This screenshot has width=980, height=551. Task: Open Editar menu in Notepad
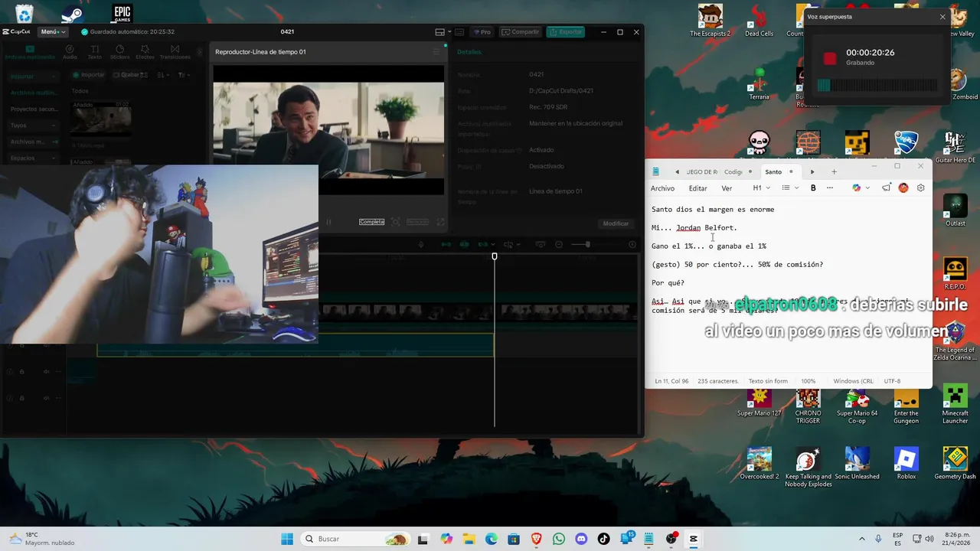[x=697, y=188]
